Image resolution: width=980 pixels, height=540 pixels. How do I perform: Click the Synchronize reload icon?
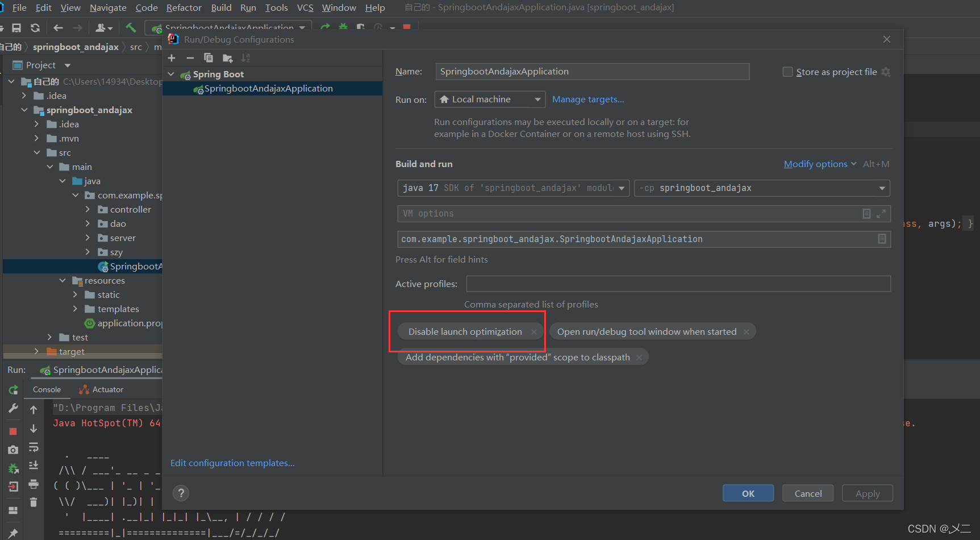click(35, 28)
